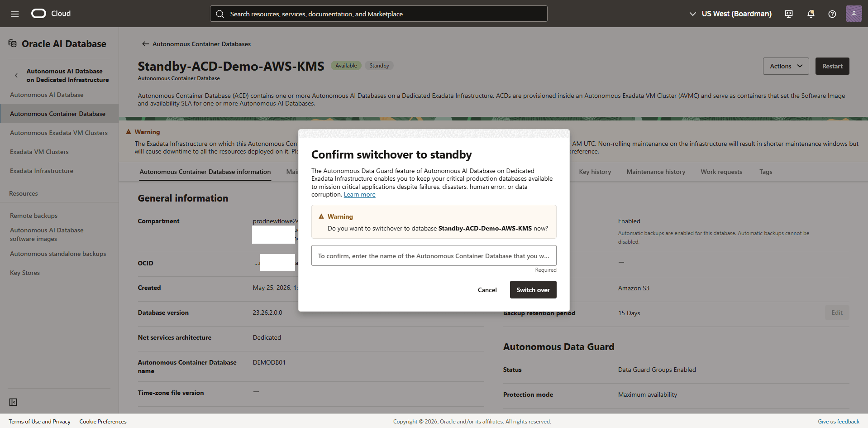Open Remote backups in sidebar
This screenshot has height=428, width=868.
click(34, 216)
